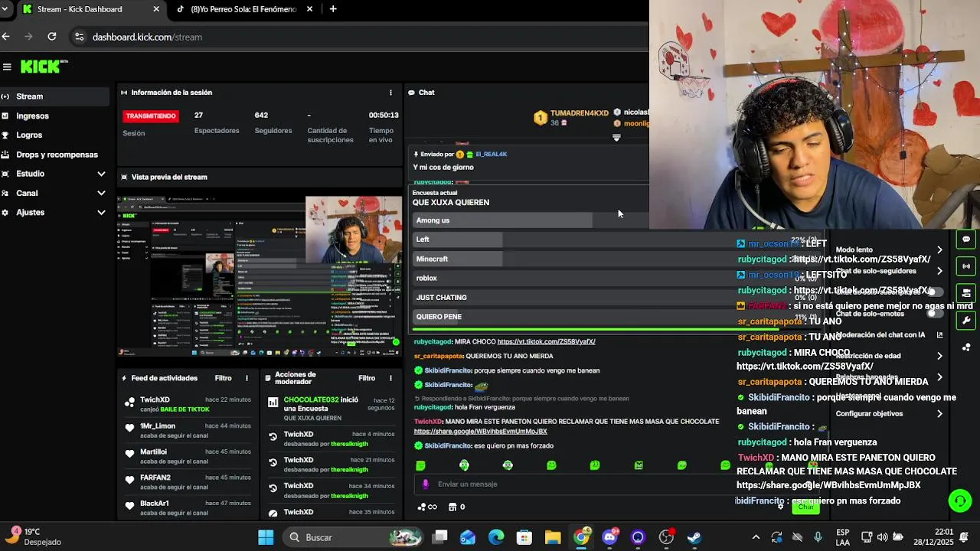The height and width of the screenshot is (551, 980).
Task: Click the Kick logo
Action: 44,67
